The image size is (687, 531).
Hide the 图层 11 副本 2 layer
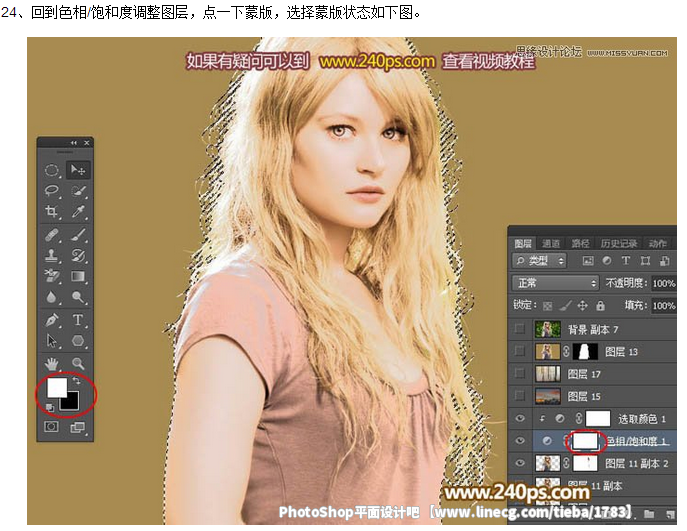point(520,463)
